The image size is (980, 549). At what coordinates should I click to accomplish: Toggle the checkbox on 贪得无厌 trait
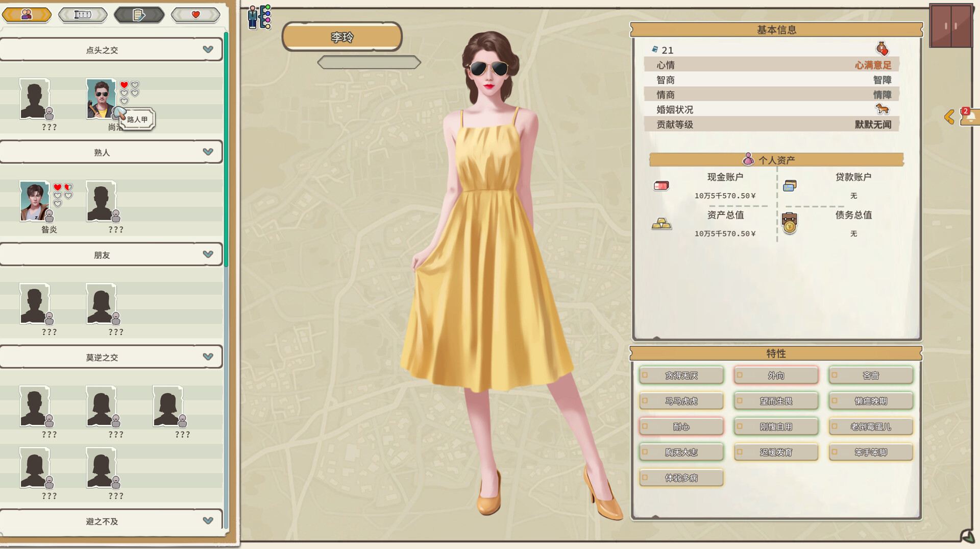coord(645,375)
